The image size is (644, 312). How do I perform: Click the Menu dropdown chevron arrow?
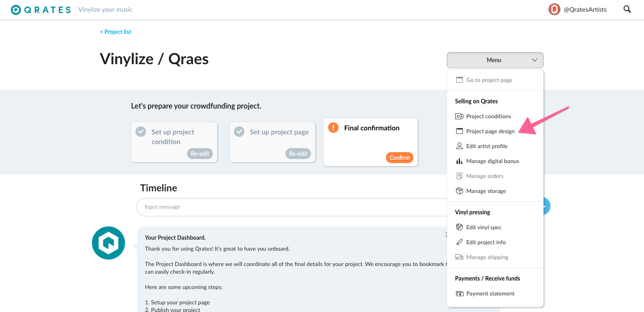(x=534, y=60)
